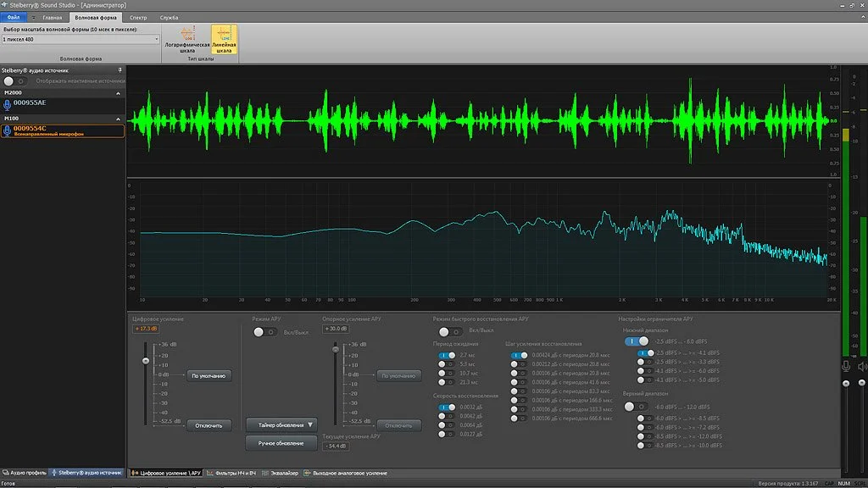This screenshot has height=488, width=868.
Task: Select the 0.0042 дБ recovery speed
Action: 446,416
